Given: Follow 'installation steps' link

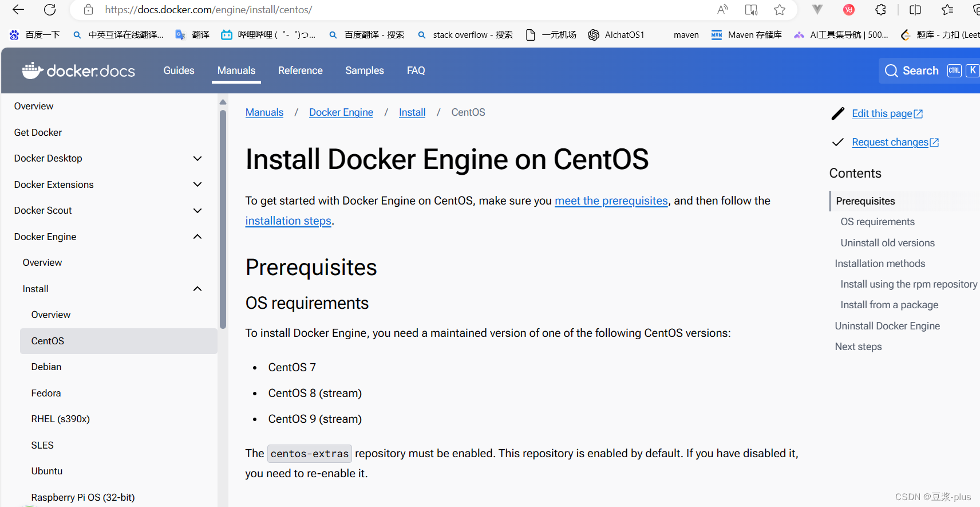Looking at the screenshot, I should [289, 221].
